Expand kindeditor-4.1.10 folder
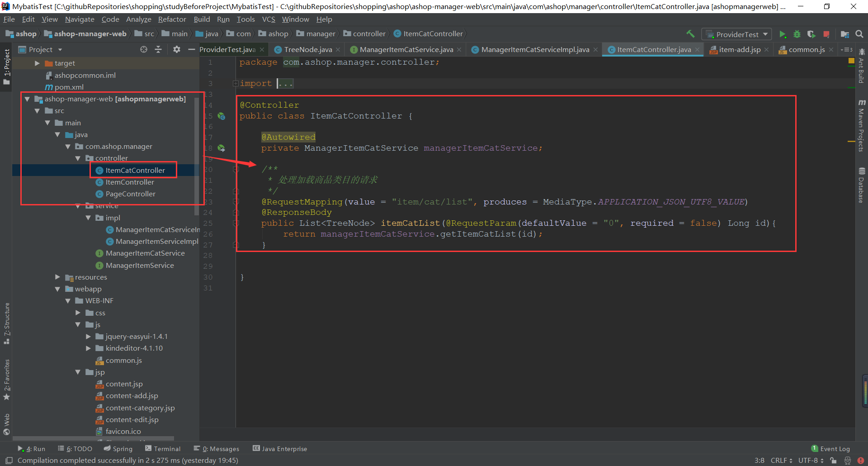868x466 pixels. coord(88,348)
